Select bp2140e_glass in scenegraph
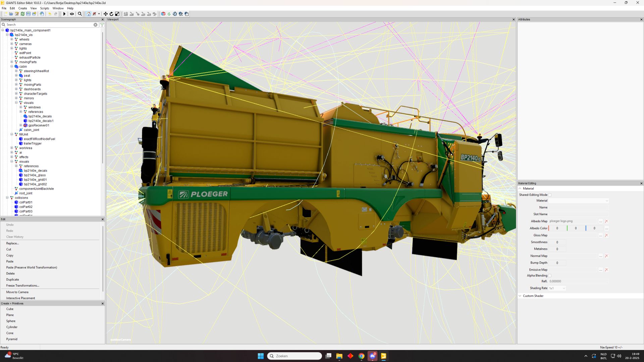 [x=35, y=175]
